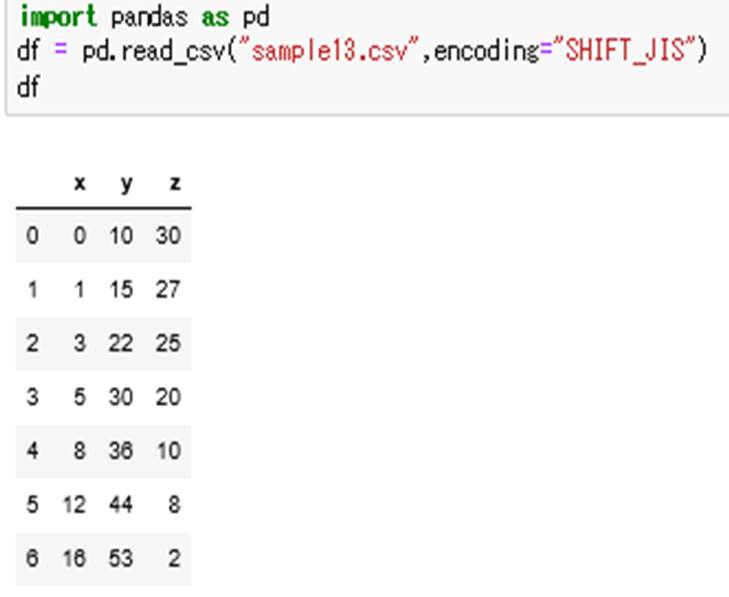The image size is (729, 597).
Task: Click the 'pandas' module name in code
Action: [149, 18]
